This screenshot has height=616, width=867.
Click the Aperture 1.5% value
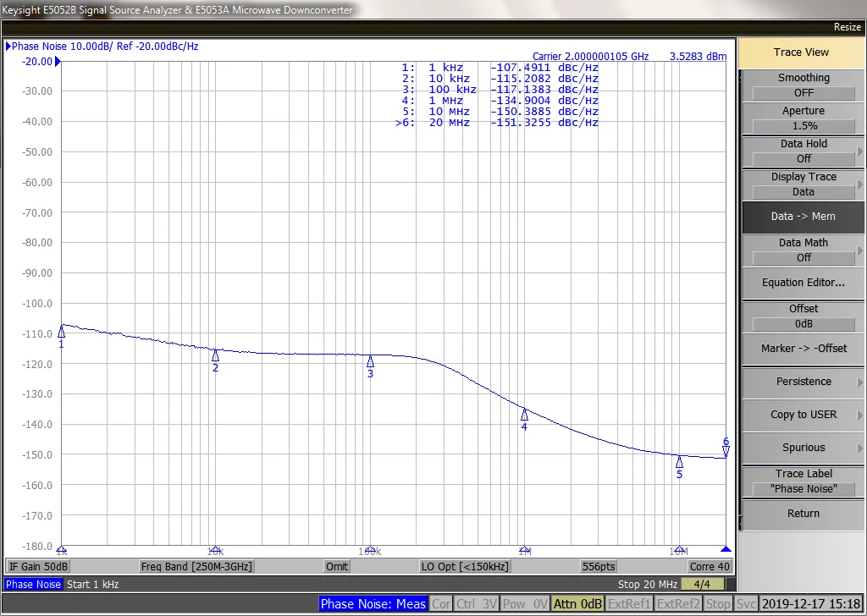(803, 125)
